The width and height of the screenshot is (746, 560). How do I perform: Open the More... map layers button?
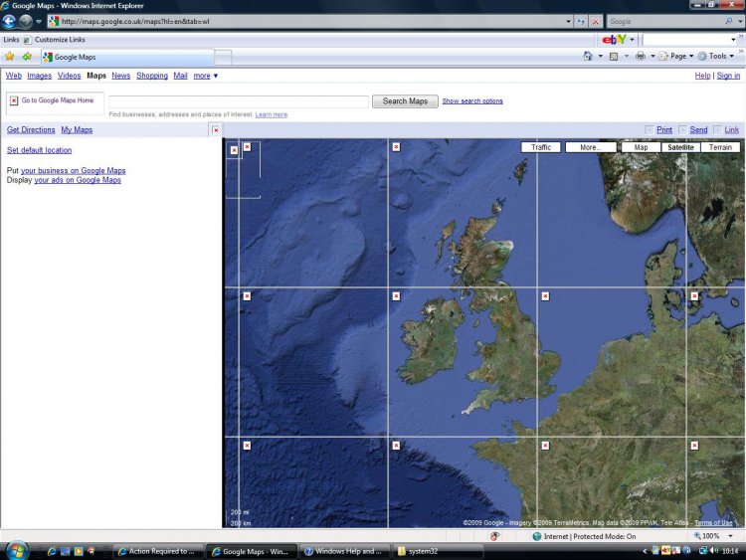click(591, 147)
